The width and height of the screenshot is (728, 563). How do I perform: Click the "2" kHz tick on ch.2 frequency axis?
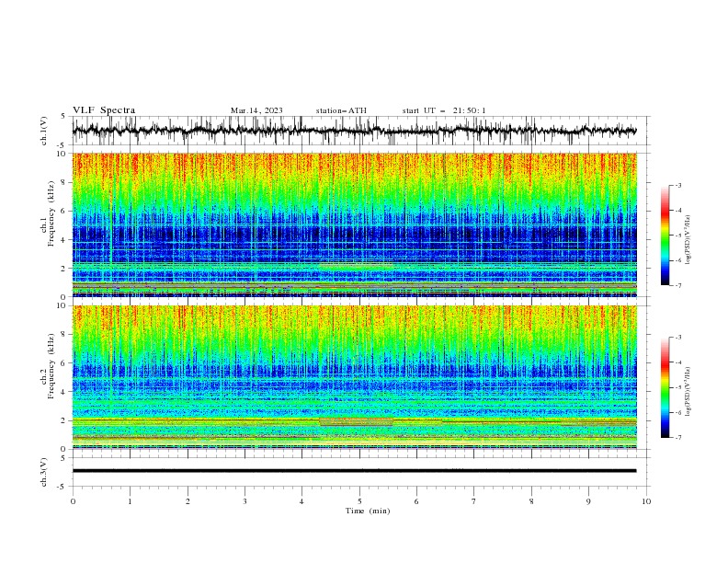click(x=63, y=420)
